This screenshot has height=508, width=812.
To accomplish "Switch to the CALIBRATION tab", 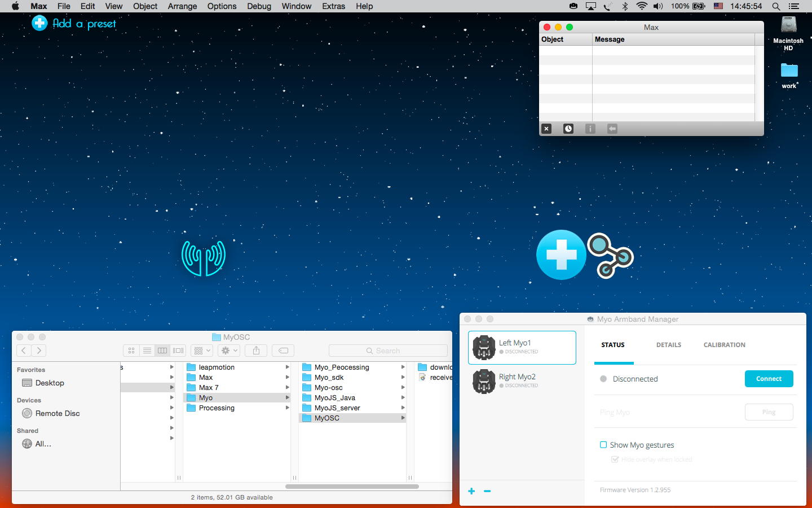I will pyautogui.click(x=724, y=345).
